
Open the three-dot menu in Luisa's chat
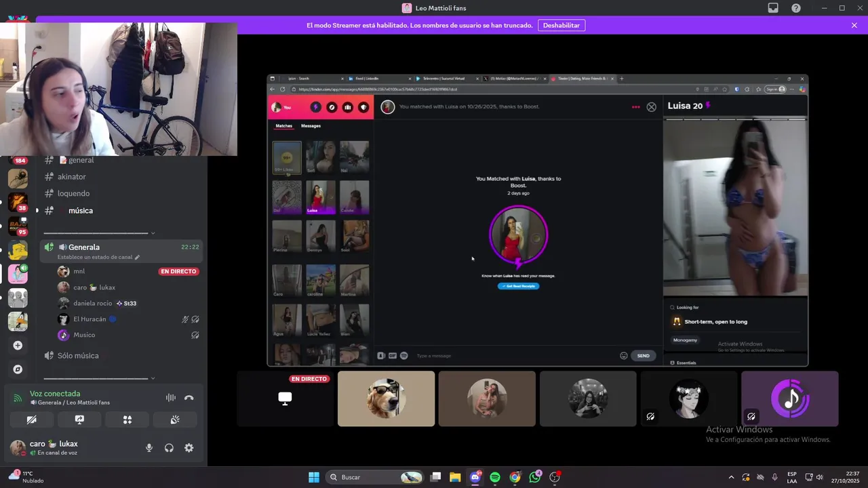coord(635,107)
